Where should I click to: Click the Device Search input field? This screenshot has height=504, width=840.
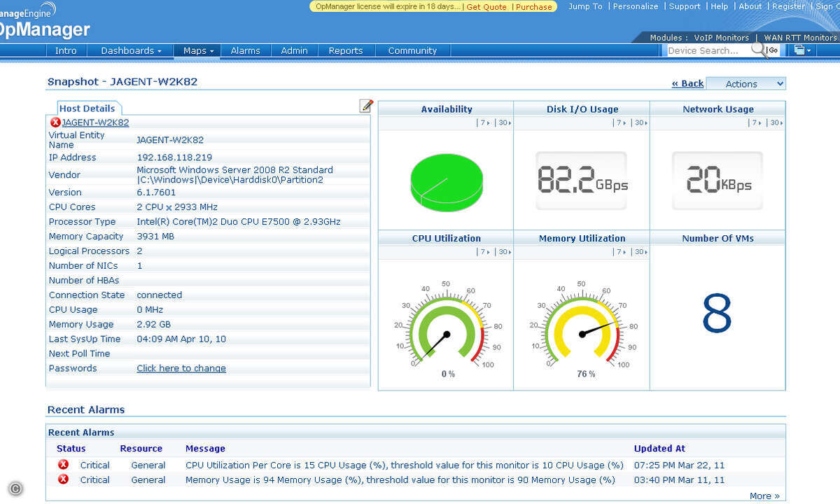coord(708,50)
